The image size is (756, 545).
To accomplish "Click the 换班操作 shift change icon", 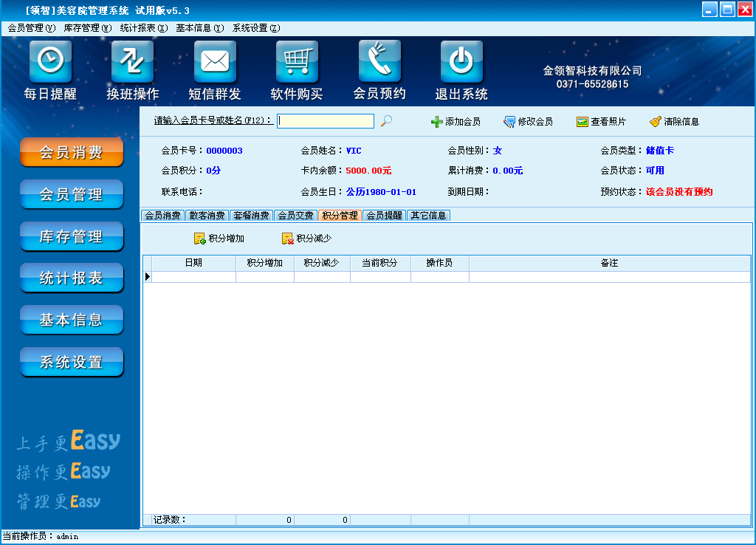I will (x=132, y=62).
